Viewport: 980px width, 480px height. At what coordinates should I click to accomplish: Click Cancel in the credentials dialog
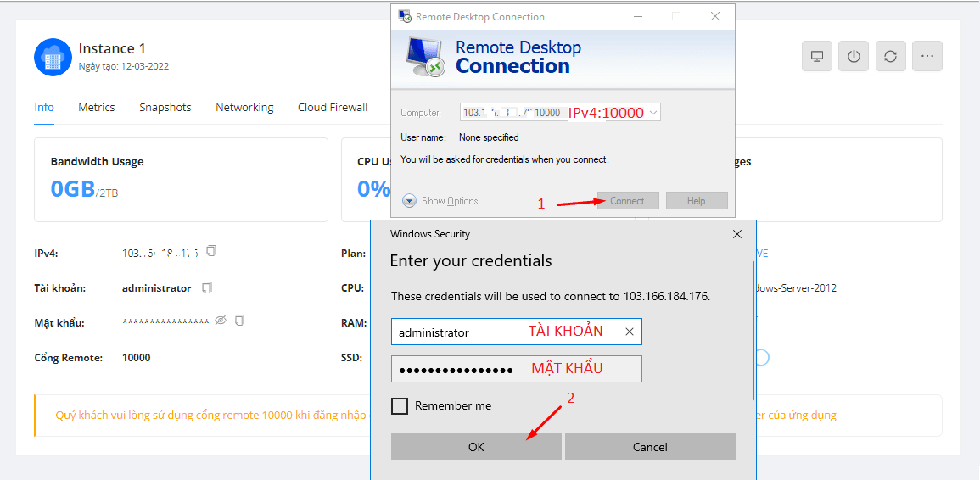tap(650, 447)
